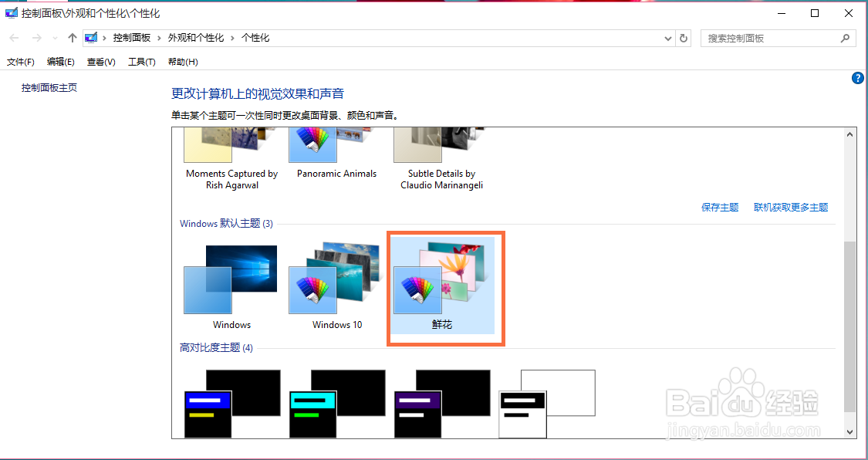This screenshot has height=460, width=868.
Task: Click the theme list scrollbar thumb
Action: click(849, 326)
